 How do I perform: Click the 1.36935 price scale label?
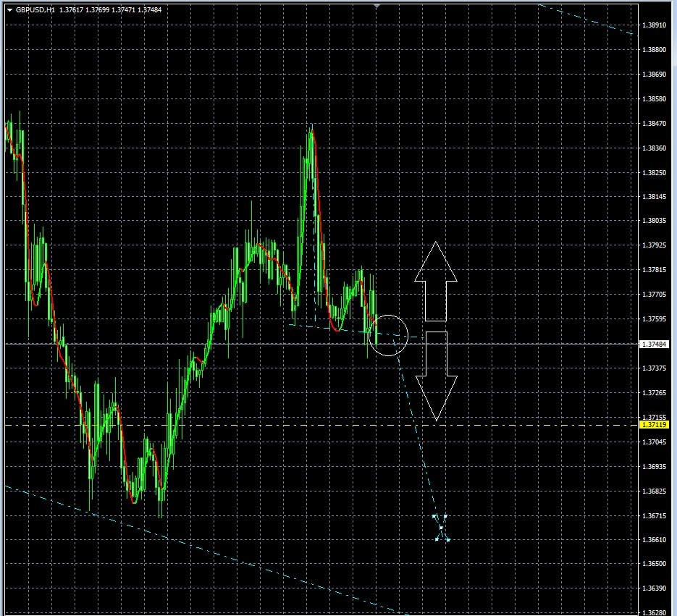point(654,467)
